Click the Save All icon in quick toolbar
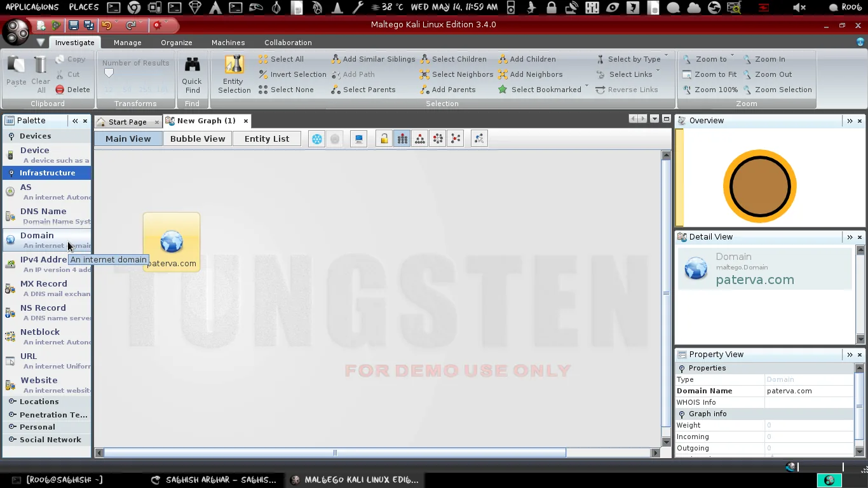Viewport: 868px width, 488px height. [89, 25]
